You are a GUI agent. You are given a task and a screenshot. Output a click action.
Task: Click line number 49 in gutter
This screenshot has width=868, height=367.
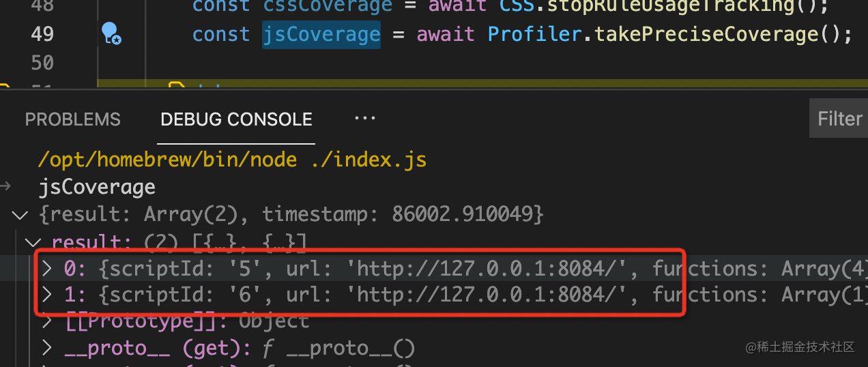[x=42, y=33]
